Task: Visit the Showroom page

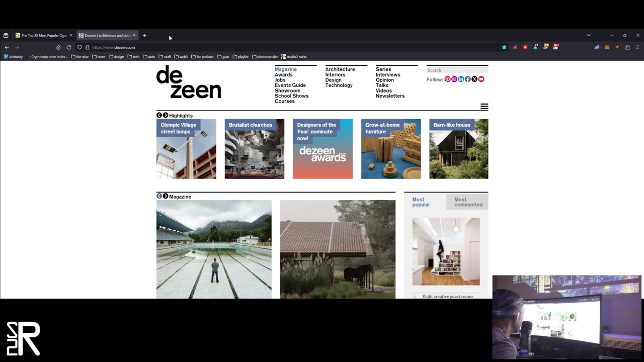Action: click(x=287, y=91)
